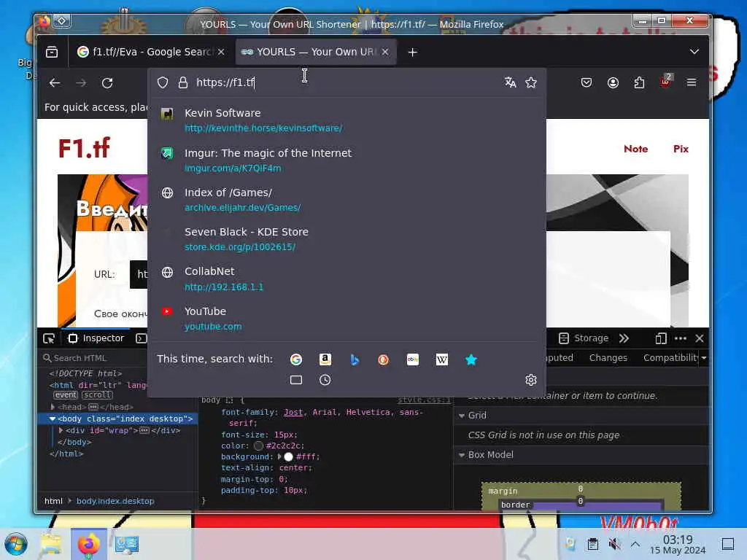The height and width of the screenshot is (560, 747).
Task: Open the Compatibility panel overflow dropdown
Action: click(704, 357)
